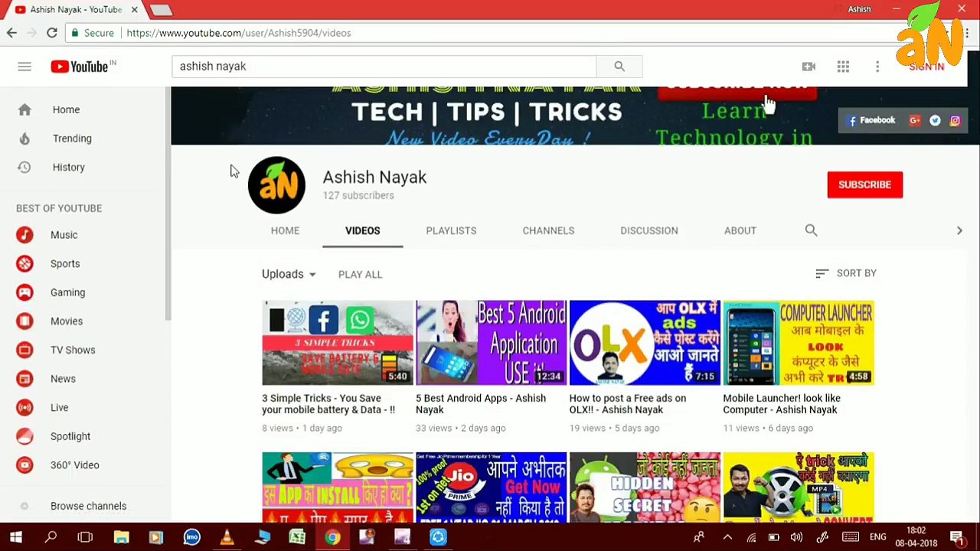980x551 pixels.
Task: Open the 3 Simple Tricks video thumbnail
Action: click(337, 342)
